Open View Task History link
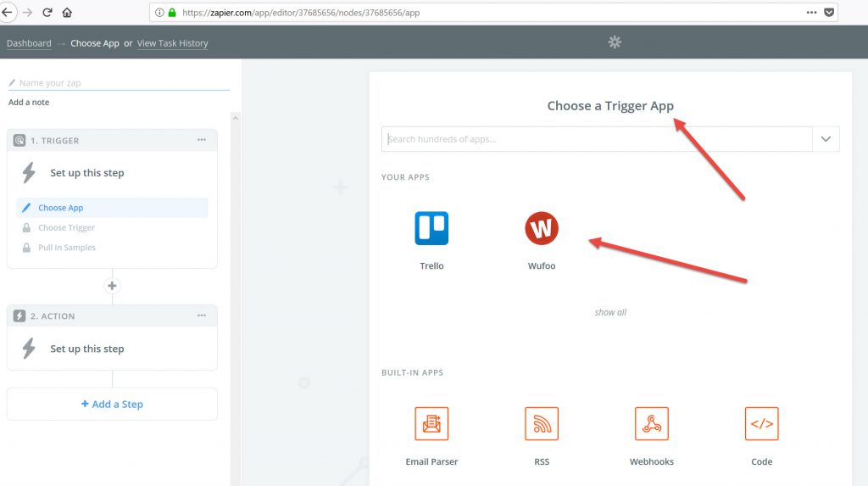 pyautogui.click(x=172, y=43)
